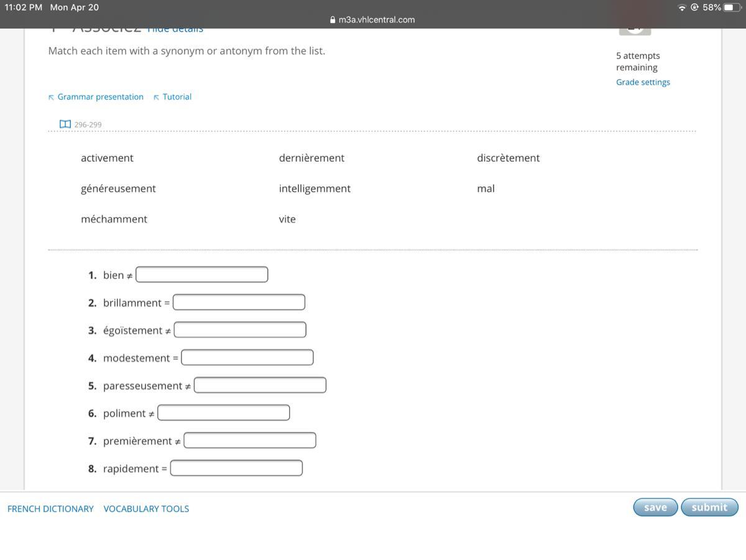Click the submit button
Screen dimensions: 746x560
pyautogui.click(x=709, y=507)
